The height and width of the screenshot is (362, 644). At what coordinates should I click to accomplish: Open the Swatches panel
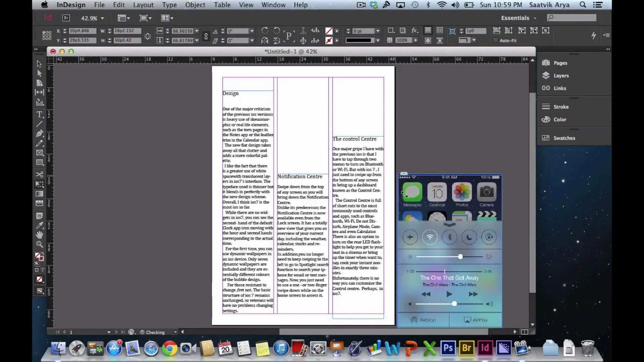pos(564,138)
